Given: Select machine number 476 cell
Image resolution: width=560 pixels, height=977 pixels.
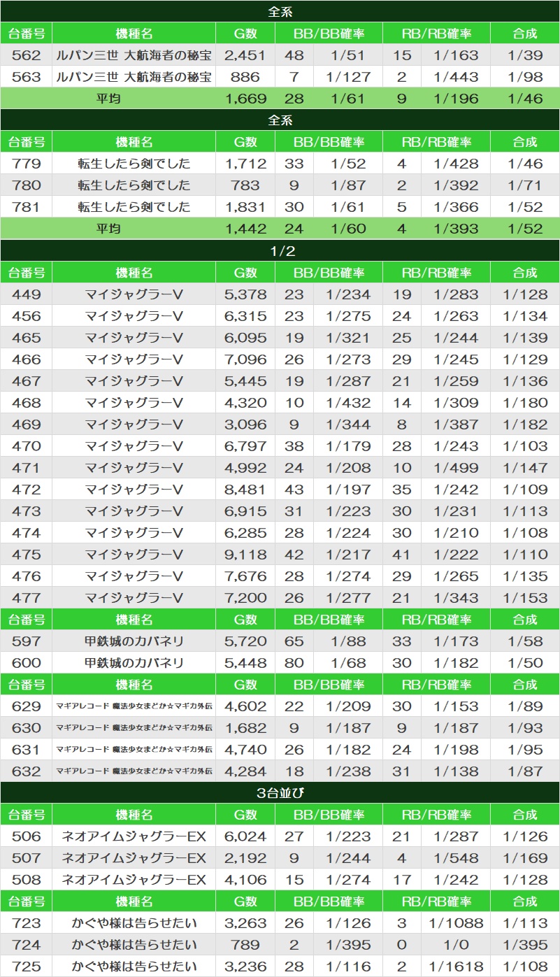Looking at the screenshot, I should click(x=26, y=576).
